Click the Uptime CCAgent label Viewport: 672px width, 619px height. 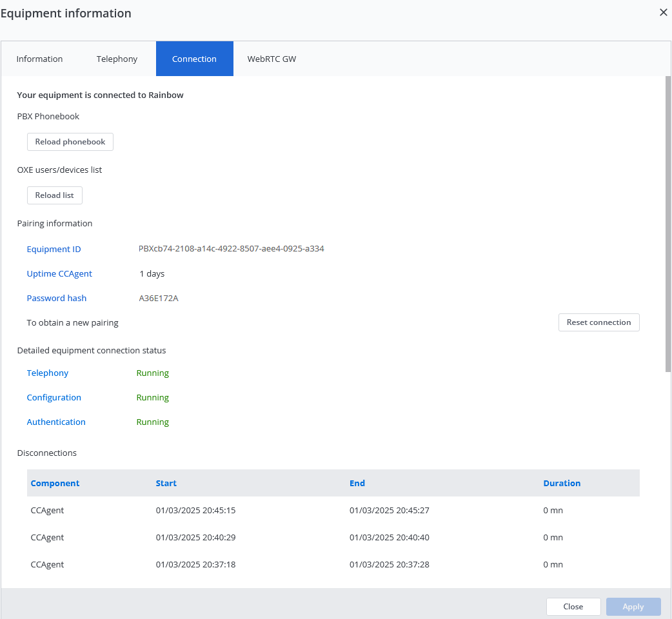click(x=59, y=274)
